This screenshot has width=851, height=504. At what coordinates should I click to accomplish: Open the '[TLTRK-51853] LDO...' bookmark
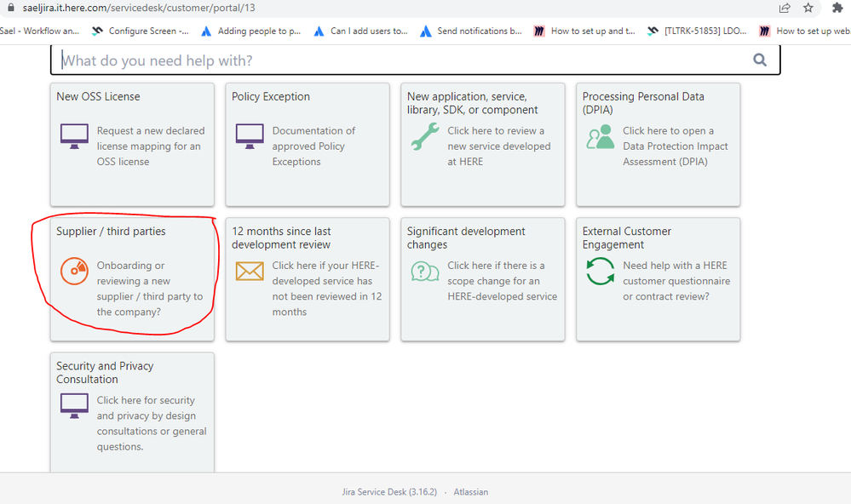tap(698, 31)
